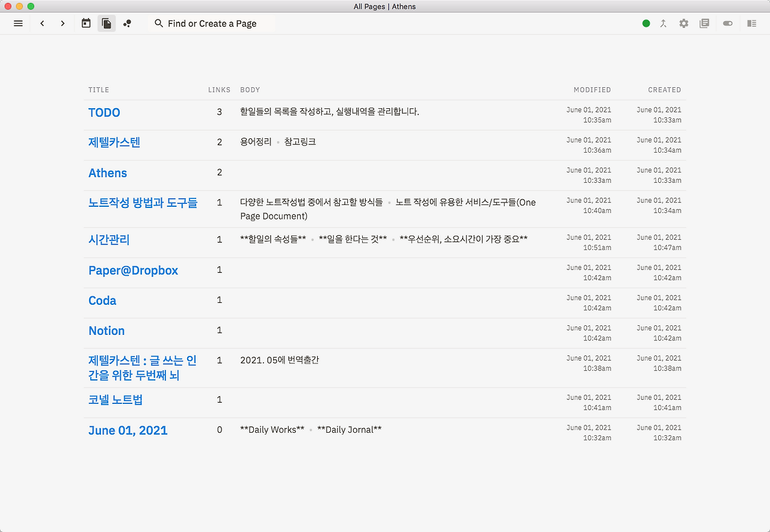770x532 pixels.
Task: Click body text '2021. 05에 번역출간'
Action: tap(280, 360)
